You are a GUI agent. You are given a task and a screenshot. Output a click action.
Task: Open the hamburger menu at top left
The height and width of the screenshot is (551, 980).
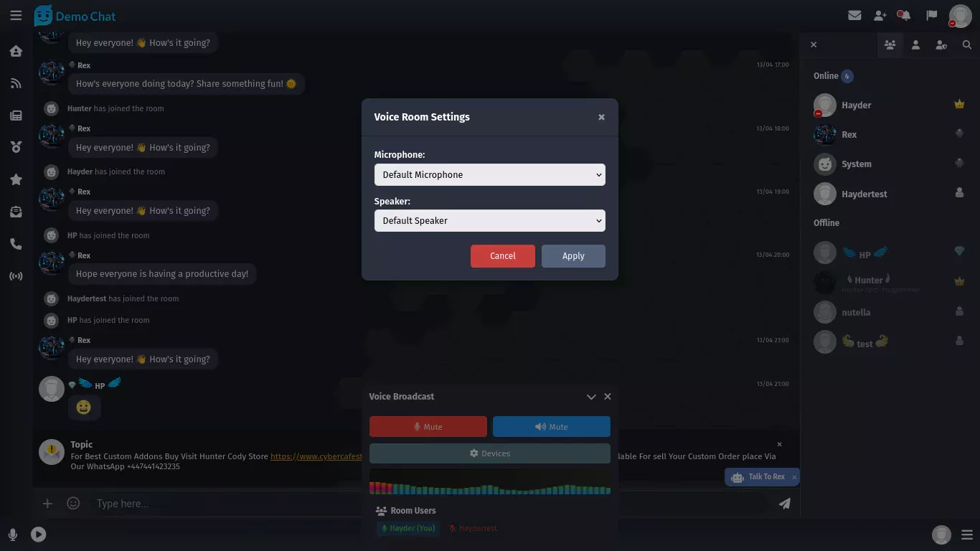pyautogui.click(x=16, y=15)
